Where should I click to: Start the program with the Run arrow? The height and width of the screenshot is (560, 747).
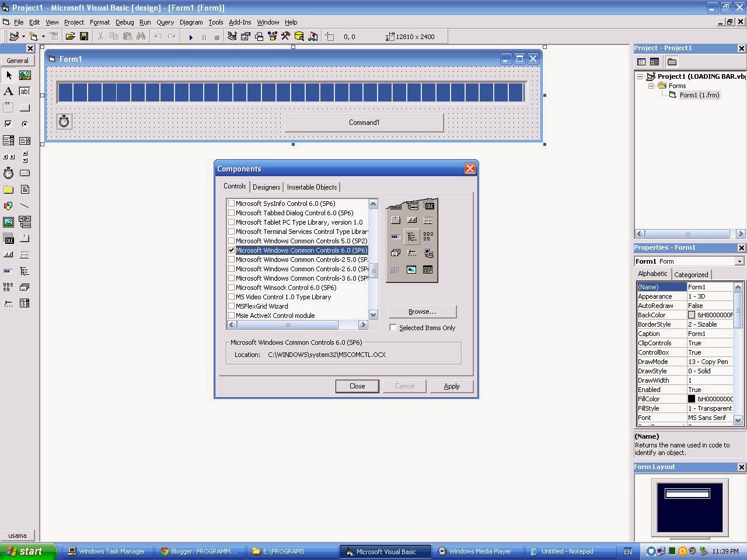191,37
